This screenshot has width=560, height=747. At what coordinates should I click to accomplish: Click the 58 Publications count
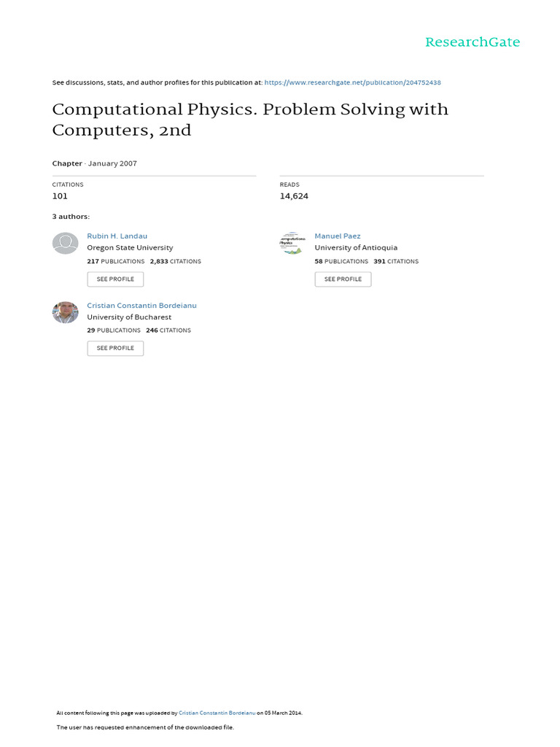tap(341, 261)
